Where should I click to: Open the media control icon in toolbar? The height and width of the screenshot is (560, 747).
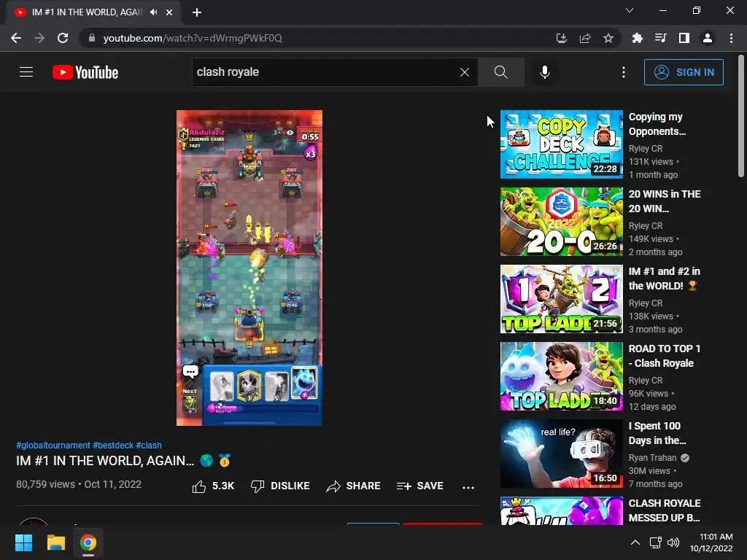[x=660, y=38]
